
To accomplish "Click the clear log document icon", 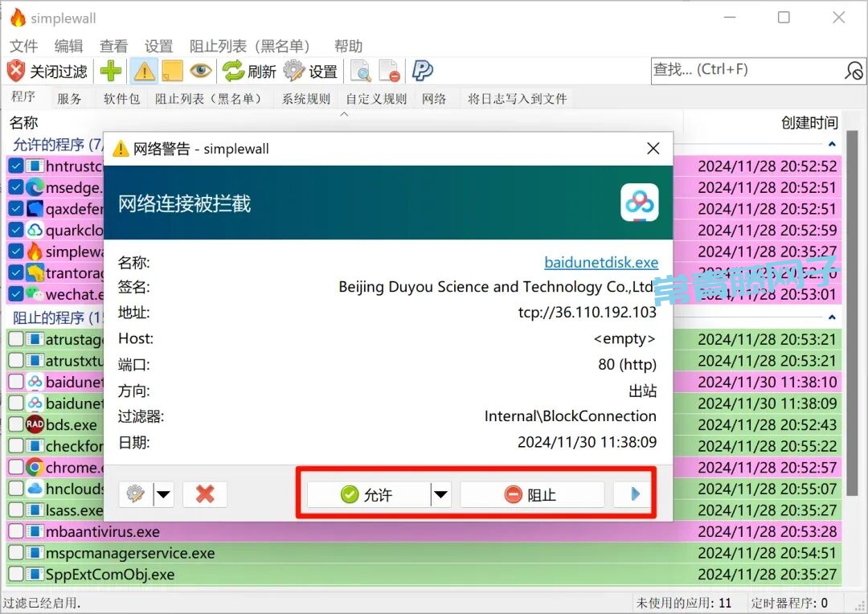I will 389,72.
